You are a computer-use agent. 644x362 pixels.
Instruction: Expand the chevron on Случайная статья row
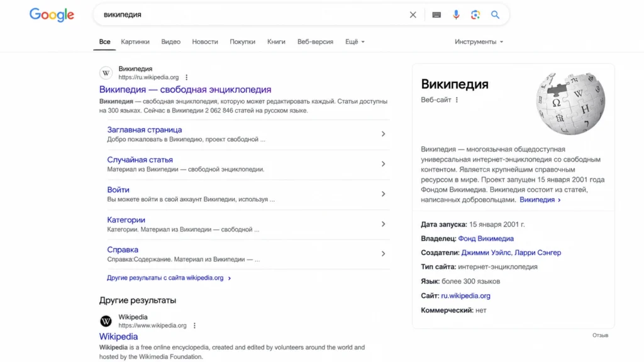[383, 164]
